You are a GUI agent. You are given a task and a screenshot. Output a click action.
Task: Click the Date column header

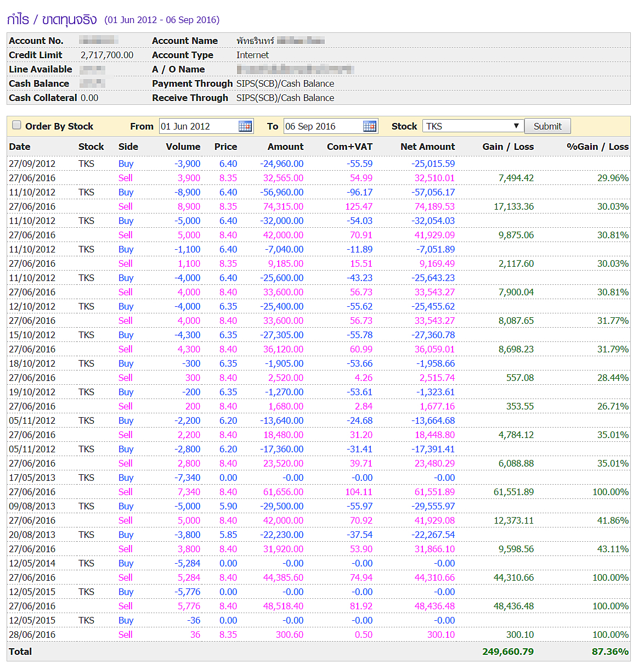pyautogui.click(x=20, y=147)
